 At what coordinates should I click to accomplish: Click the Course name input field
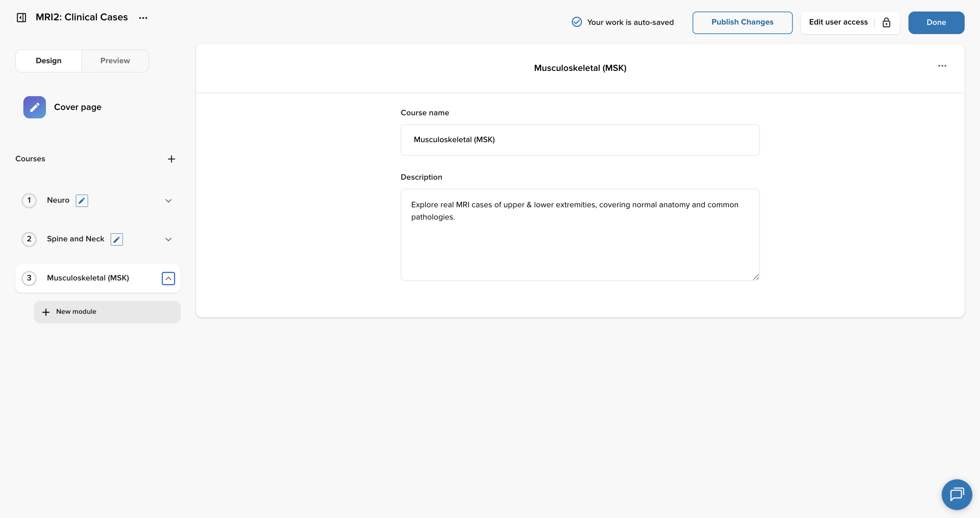(580, 140)
